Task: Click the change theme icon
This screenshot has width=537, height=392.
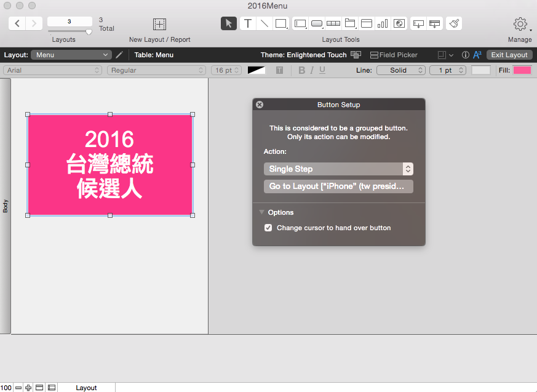Action: [356, 55]
